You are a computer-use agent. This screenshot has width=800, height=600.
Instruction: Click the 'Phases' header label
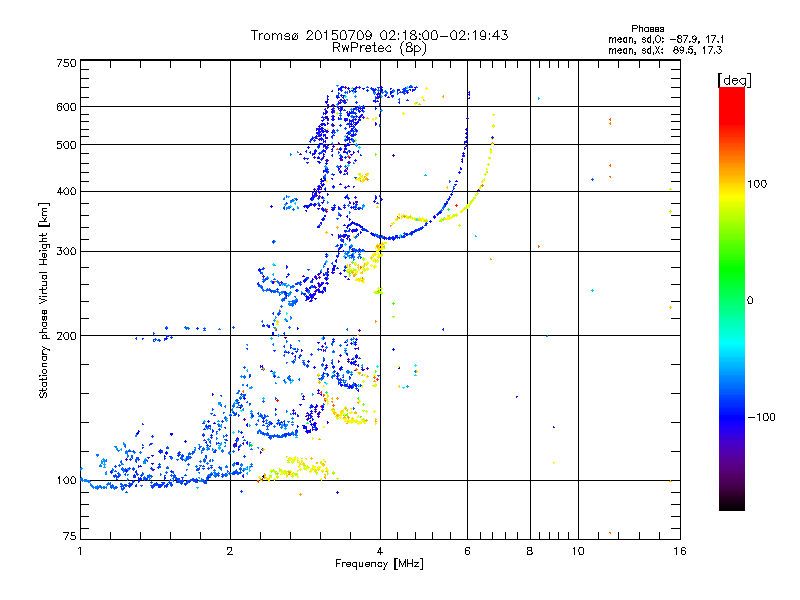pos(647,29)
